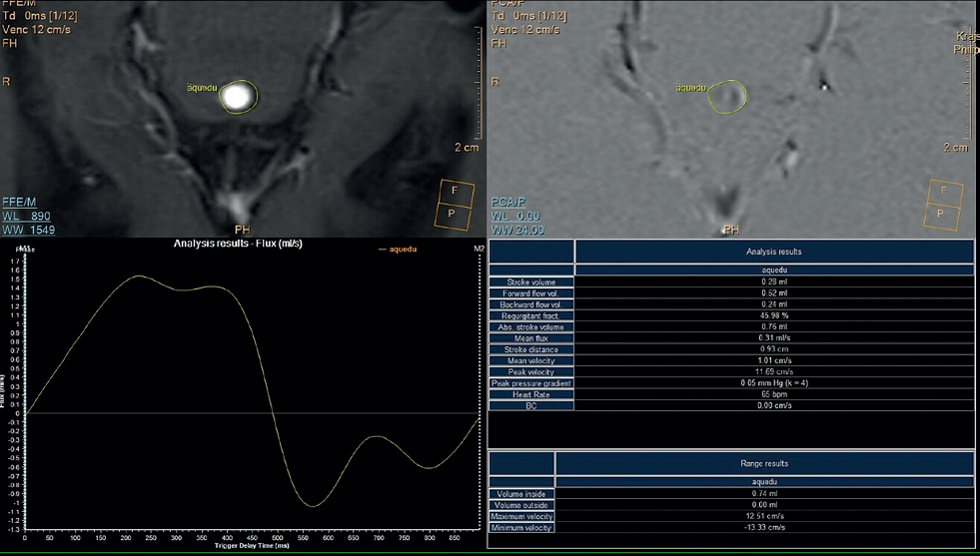This screenshot has width=980, height=556.
Task: Select the Stroke volume row label
Action: pos(531,282)
